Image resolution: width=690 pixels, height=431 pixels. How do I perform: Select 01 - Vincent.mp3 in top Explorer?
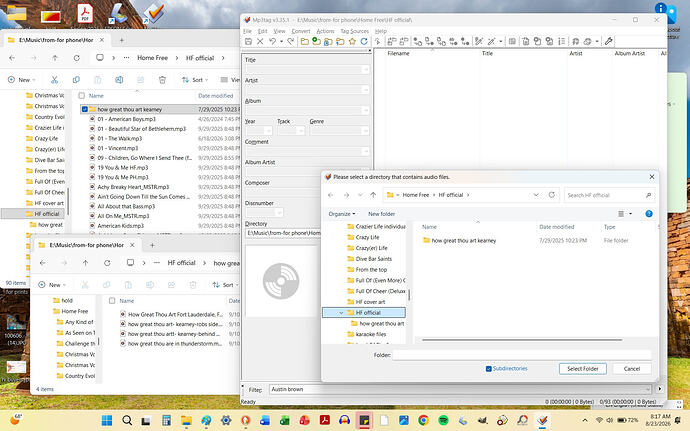point(118,148)
